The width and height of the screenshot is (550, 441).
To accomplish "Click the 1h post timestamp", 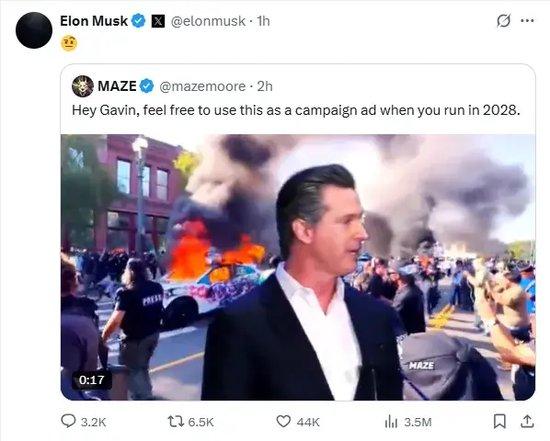I will coord(263,21).
